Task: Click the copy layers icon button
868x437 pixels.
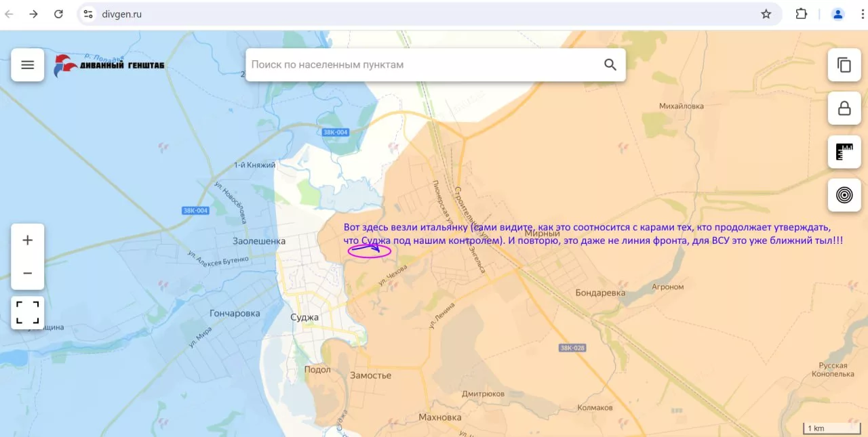Action: pyautogui.click(x=844, y=65)
